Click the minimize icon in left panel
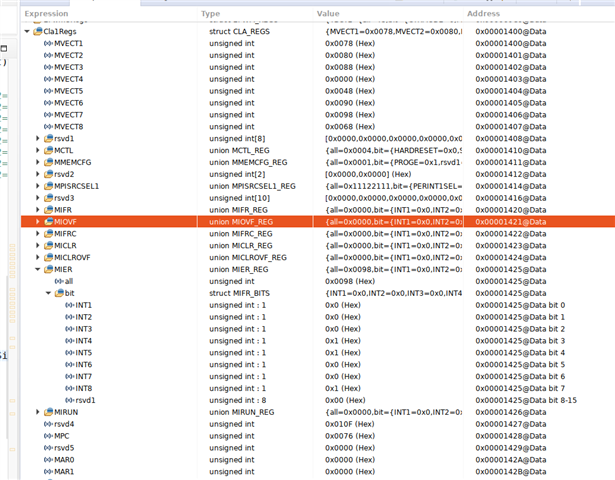The height and width of the screenshot is (480, 615). coord(4,49)
